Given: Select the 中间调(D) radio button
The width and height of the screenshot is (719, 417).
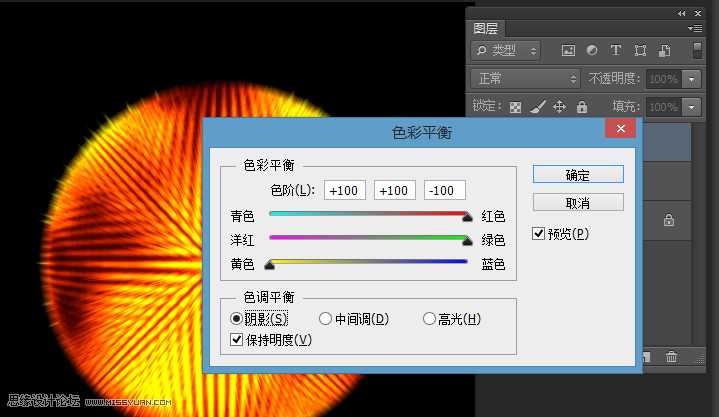Looking at the screenshot, I should [325, 318].
